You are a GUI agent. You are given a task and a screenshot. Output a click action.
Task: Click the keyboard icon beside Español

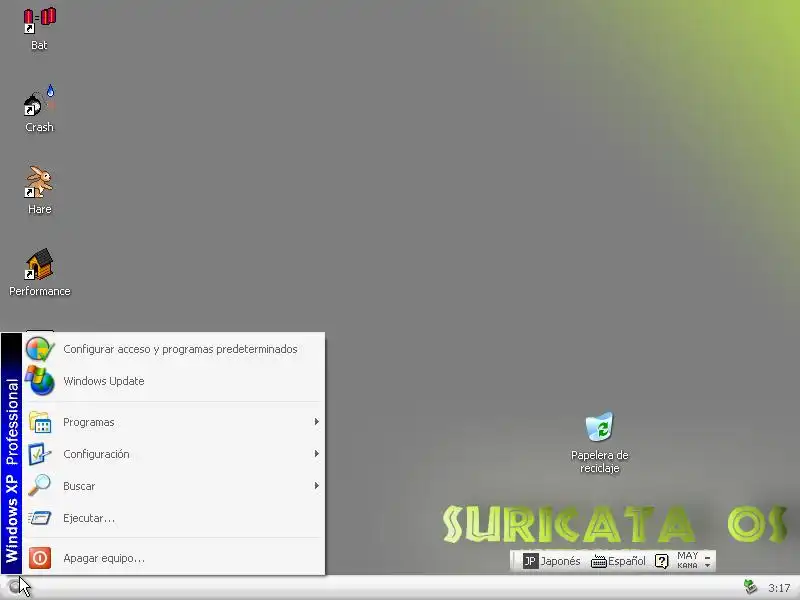[598, 562]
